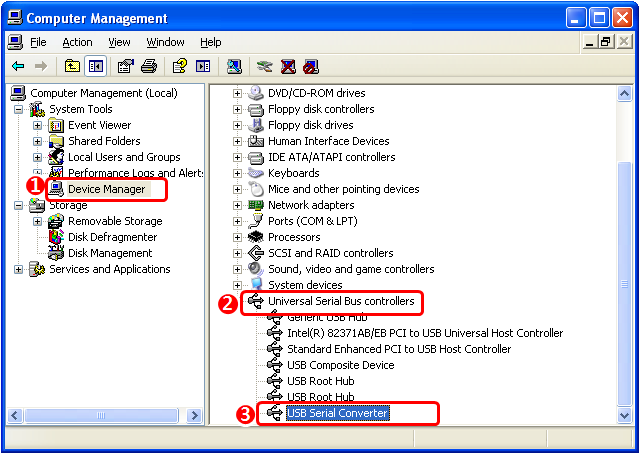Open the View menu

(119, 42)
